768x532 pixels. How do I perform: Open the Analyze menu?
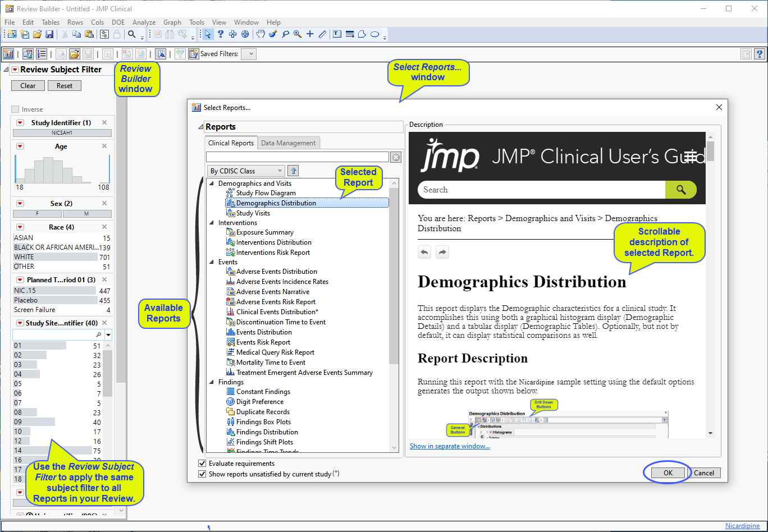144,22
